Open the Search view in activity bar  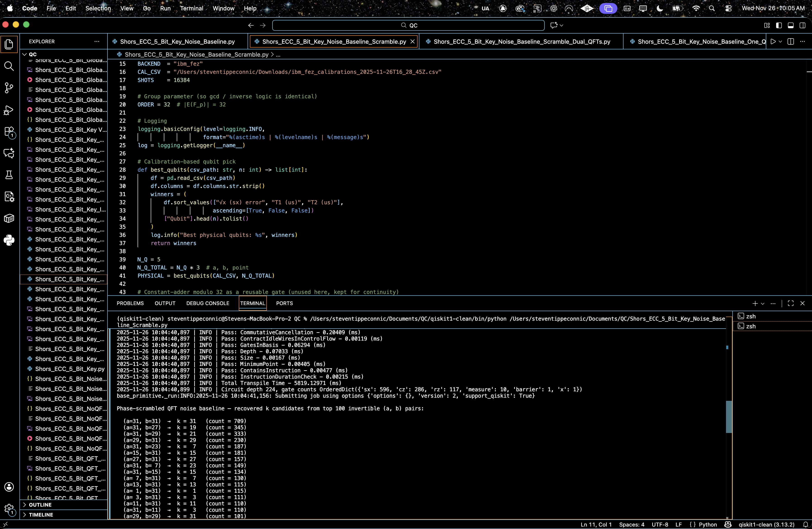coord(9,66)
